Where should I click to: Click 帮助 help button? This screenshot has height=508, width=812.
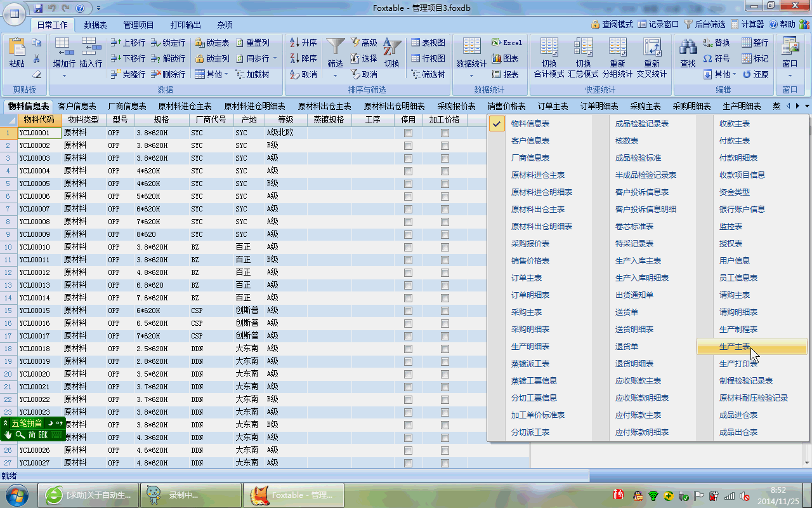(x=782, y=24)
